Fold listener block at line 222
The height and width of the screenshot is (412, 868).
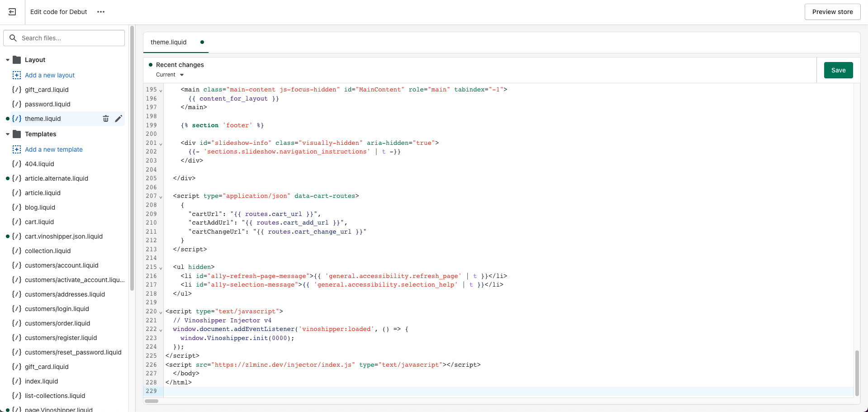click(x=161, y=330)
